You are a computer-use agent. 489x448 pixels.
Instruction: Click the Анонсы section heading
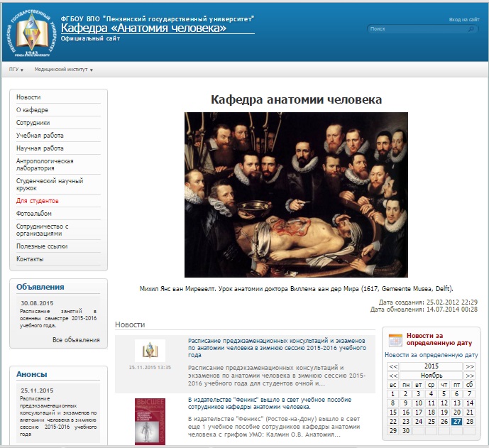click(x=32, y=374)
